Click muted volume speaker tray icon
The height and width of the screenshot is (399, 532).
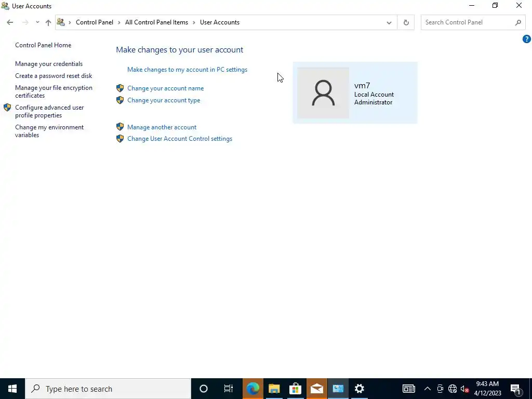click(x=464, y=389)
